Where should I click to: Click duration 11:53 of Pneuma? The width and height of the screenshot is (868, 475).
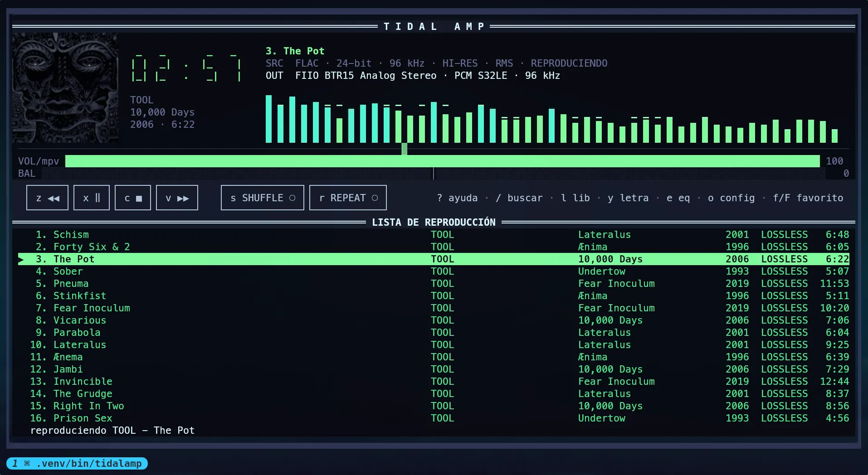click(834, 284)
